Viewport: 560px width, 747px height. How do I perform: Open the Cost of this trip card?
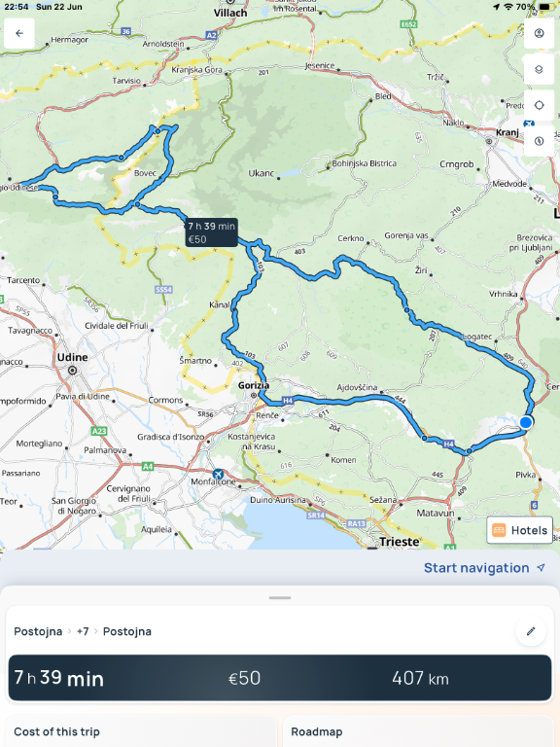click(140, 731)
